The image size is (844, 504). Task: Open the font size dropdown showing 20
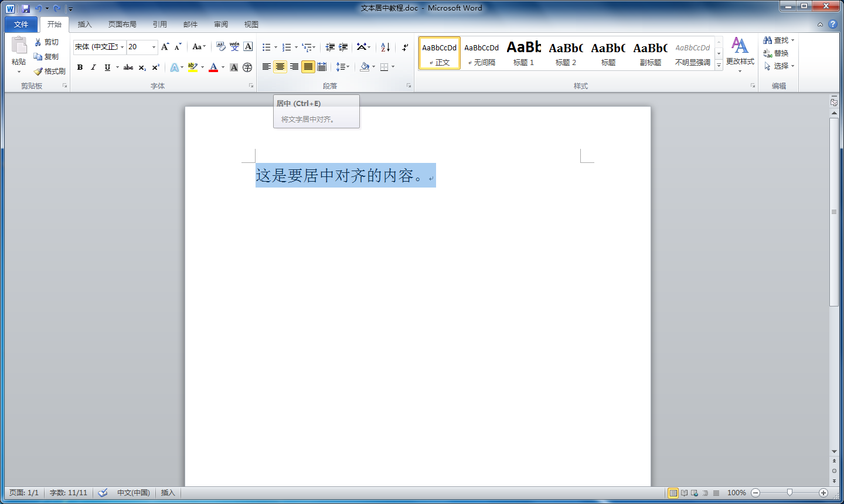tap(154, 47)
